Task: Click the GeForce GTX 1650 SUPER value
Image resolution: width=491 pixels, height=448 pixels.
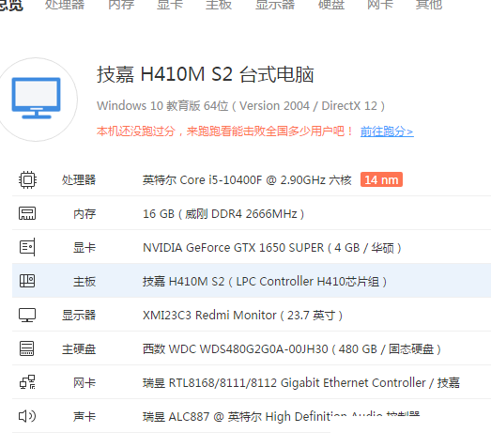Action: click(x=272, y=248)
